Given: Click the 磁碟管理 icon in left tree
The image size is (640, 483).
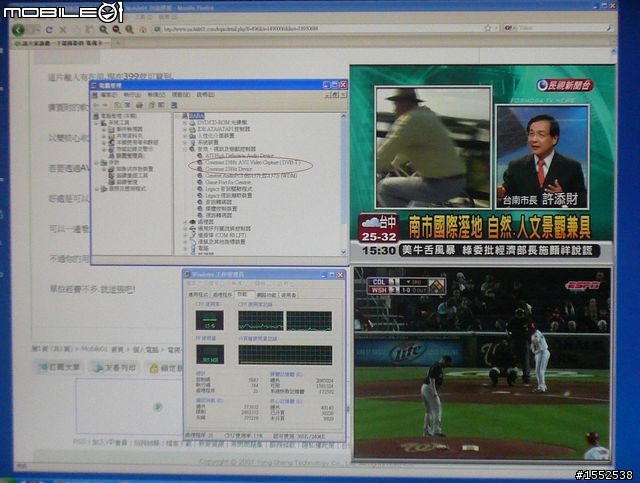Looking at the screenshot, I should pos(111,182).
